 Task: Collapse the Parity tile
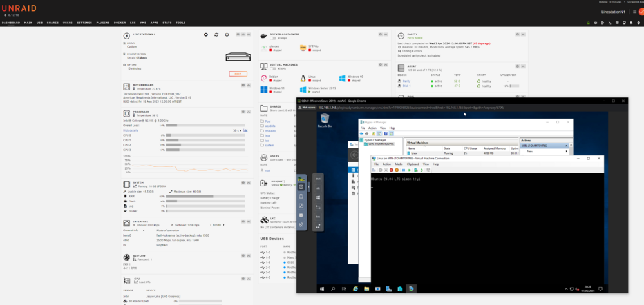[x=523, y=35]
